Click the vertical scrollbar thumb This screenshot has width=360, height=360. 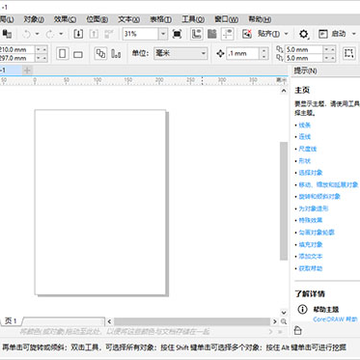[x=284, y=201]
